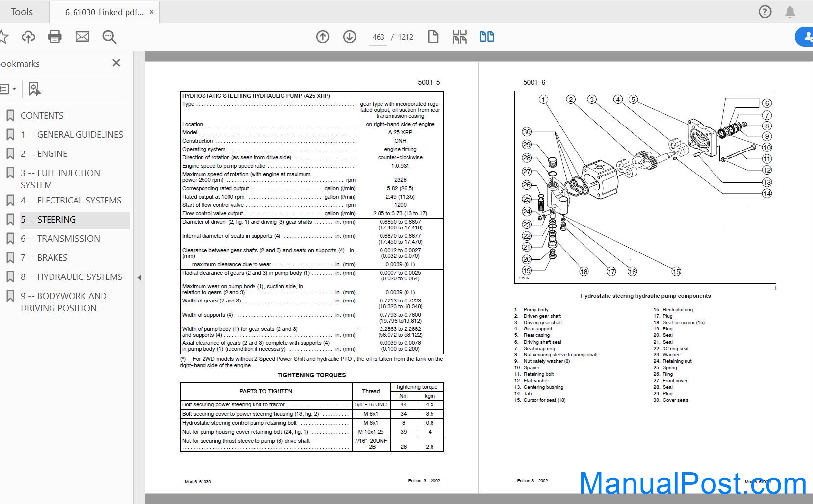Screen dimensions: 813x504
Task: Close the Bookmarks panel
Action: tap(116, 63)
